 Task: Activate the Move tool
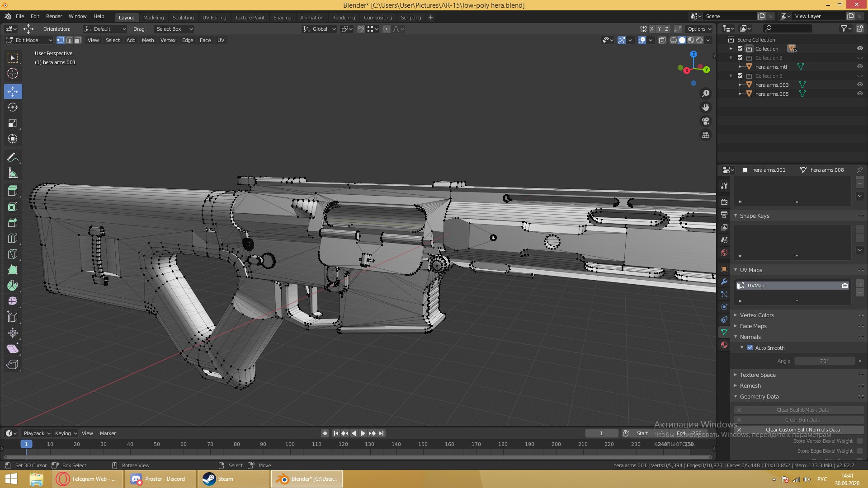pos(13,92)
